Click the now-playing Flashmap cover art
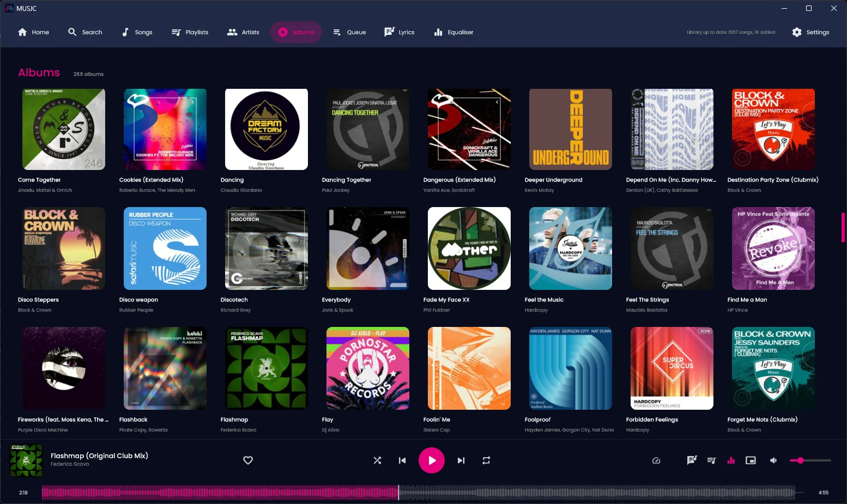 [26, 460]
